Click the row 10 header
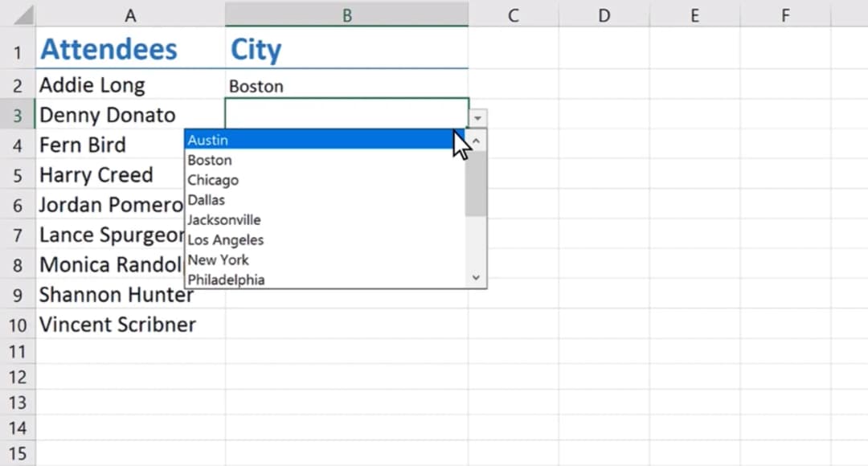 tap(18, 325)
